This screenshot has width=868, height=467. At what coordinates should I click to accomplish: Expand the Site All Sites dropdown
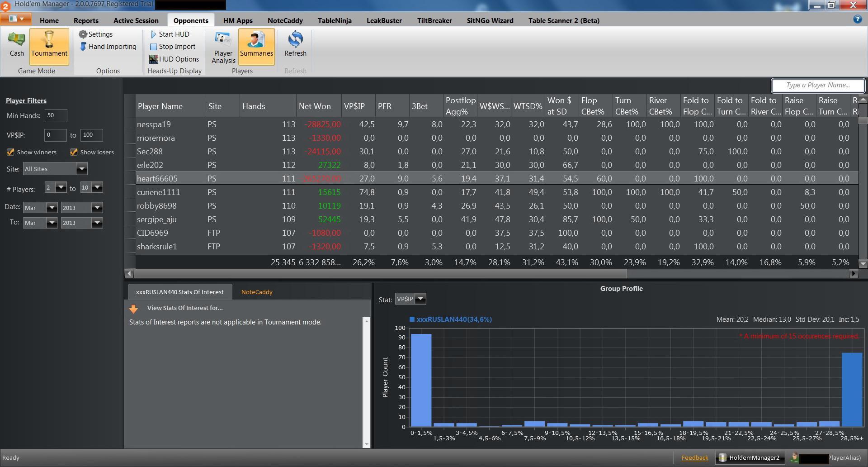[x=81, y=169]
